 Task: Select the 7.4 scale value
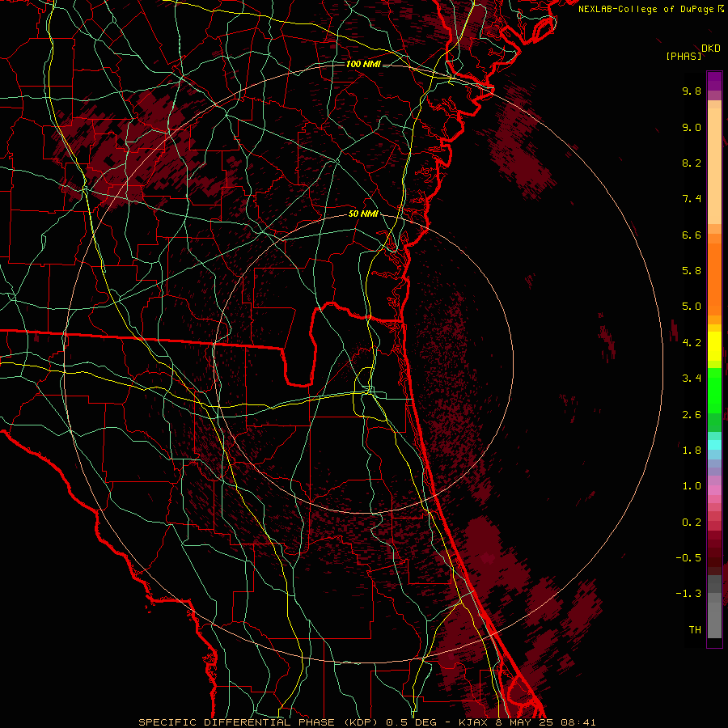pyautogui.click(x=692, y=199)
